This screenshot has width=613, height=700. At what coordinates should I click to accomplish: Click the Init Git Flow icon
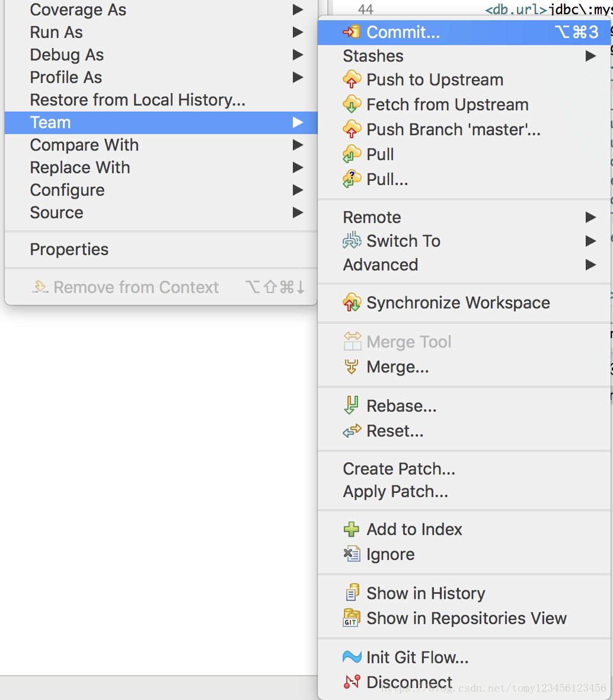point(352,657)
